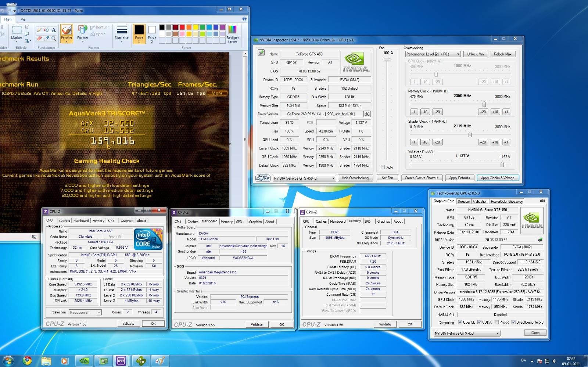Switch to NVIDIA Inspector taskbar icon
Viewport: 588px width, 367px height.
tap(85, 361)
